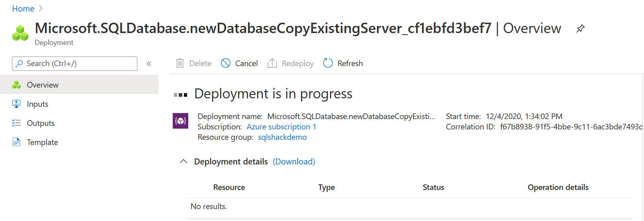Click the purple deployment resource icon
Viewport: 644px width, 221px height.
[x=180, y=121]
